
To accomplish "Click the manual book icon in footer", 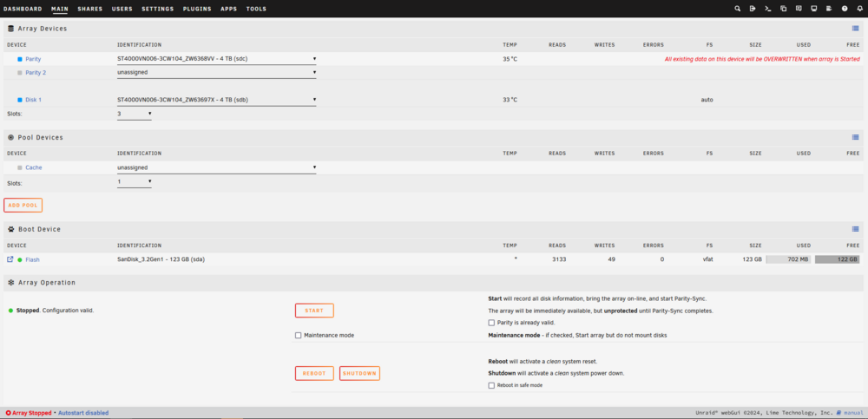I will (839, 413).
